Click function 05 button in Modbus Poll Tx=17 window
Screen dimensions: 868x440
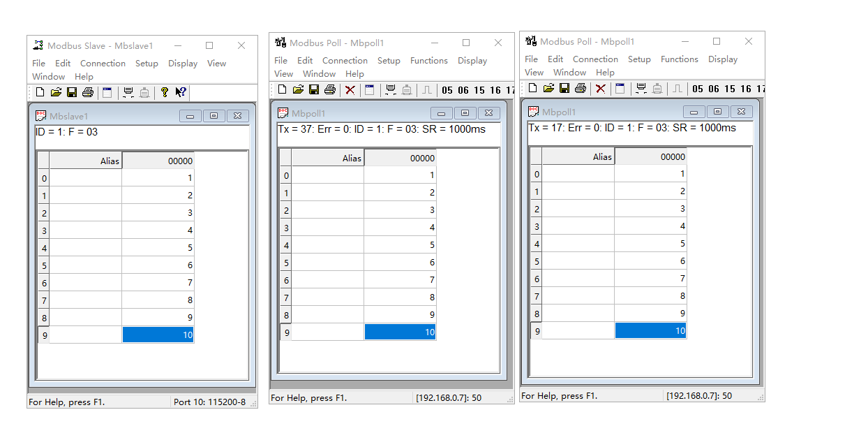pyautogui.click(x=697, y=89)
